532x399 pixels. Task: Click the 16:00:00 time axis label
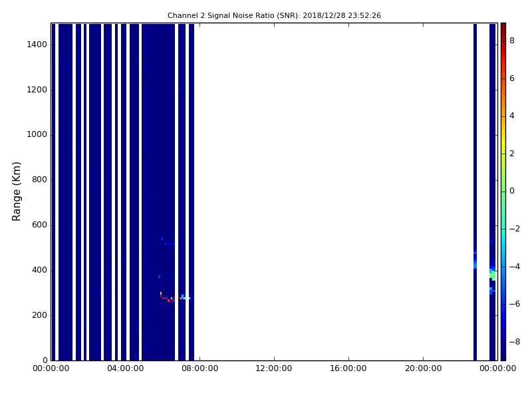(348, 368)
